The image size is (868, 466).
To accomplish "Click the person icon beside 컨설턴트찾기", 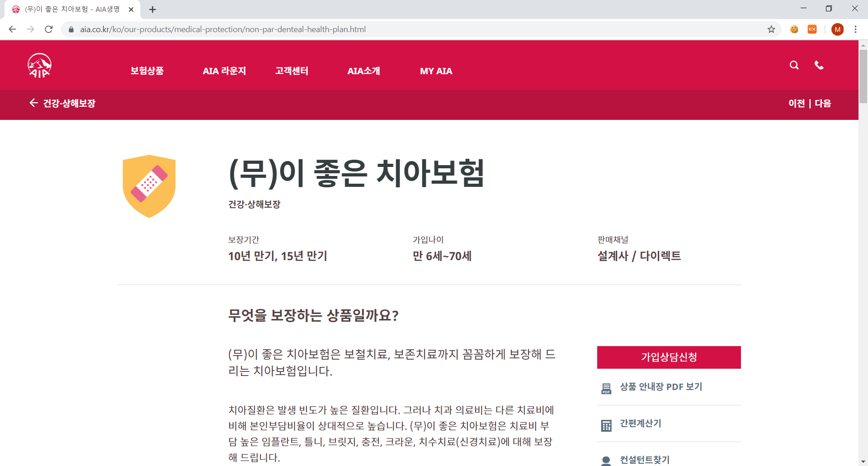I will (606, 461).
